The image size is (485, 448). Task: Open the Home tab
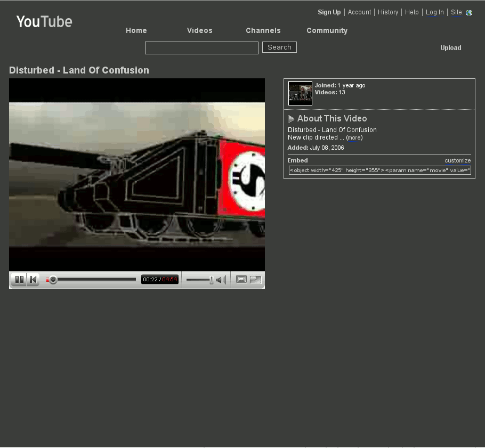(136, 30)
